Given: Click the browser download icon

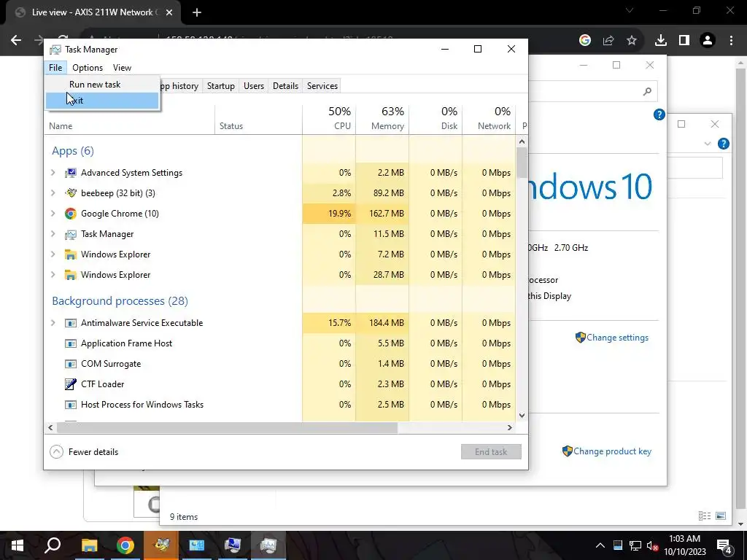Looking at the screenshot, I should click(x=660, y=41).
